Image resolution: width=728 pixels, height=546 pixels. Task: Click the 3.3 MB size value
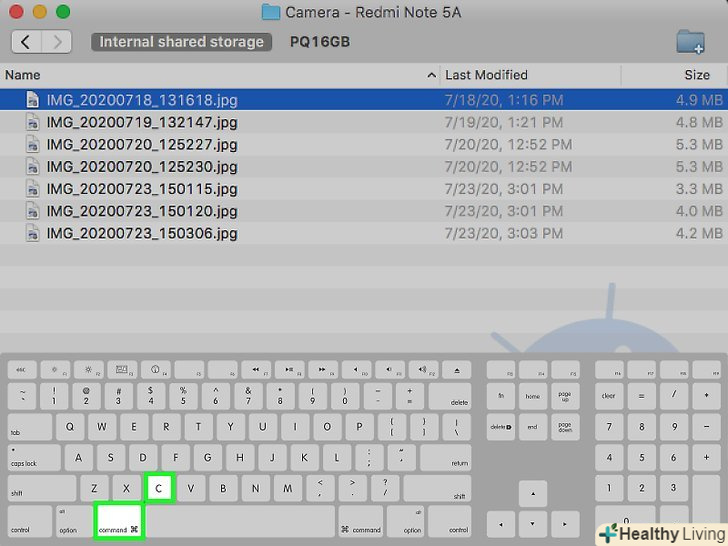pyautogui.click(x=699, y=189)
